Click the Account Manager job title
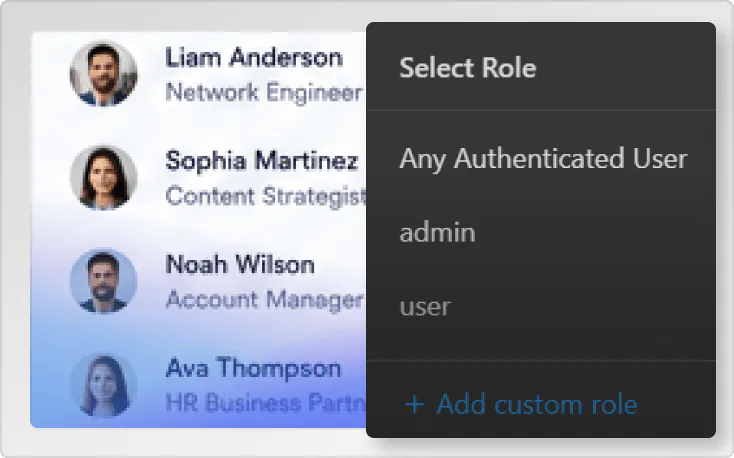 point(264,299)
